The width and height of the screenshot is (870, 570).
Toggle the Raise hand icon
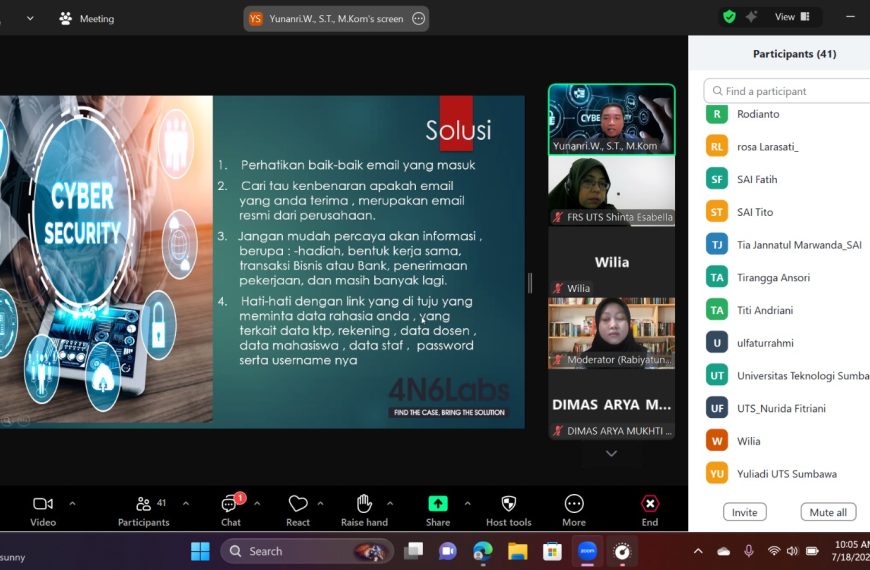[x=364, y=503]
